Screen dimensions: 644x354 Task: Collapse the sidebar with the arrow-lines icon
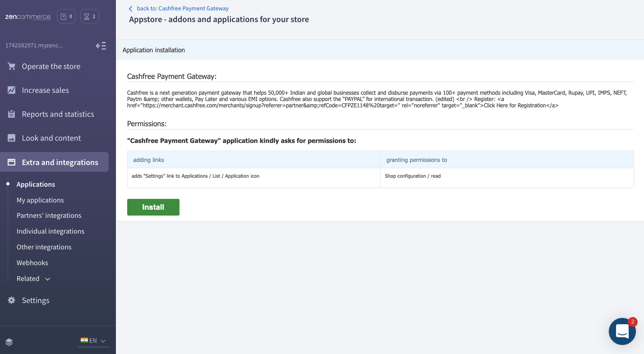coord(101,46)
